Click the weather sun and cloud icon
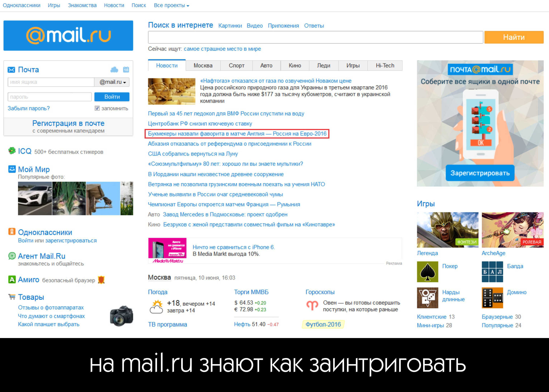Viewport: 549px width, 392px height. [156, 307]
